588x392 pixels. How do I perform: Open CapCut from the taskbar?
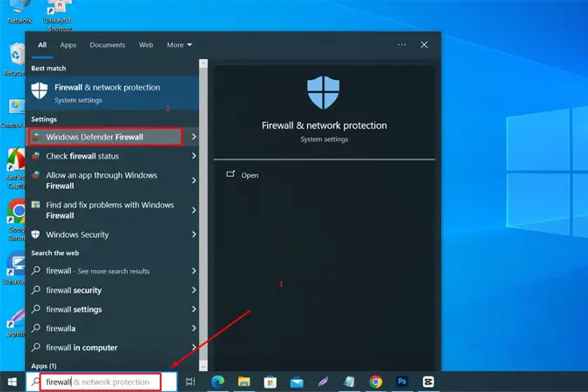point(428,382)
